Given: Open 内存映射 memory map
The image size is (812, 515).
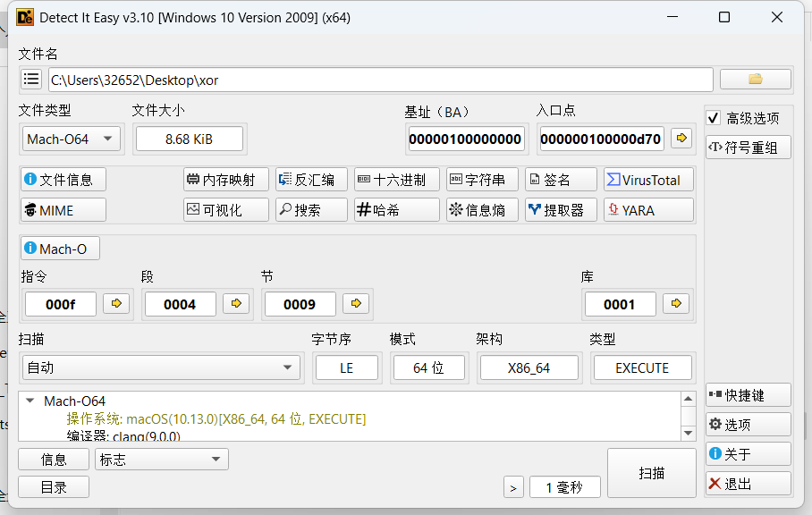Looking at the screenshot, I should (x=225, y=180).
